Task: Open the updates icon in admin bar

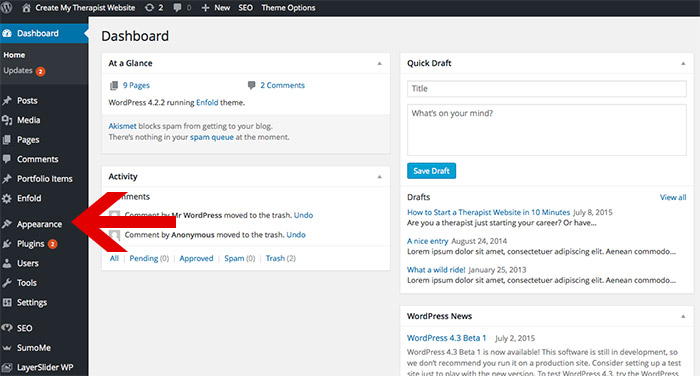Action: pyautogui.click(x=149, y=8)
